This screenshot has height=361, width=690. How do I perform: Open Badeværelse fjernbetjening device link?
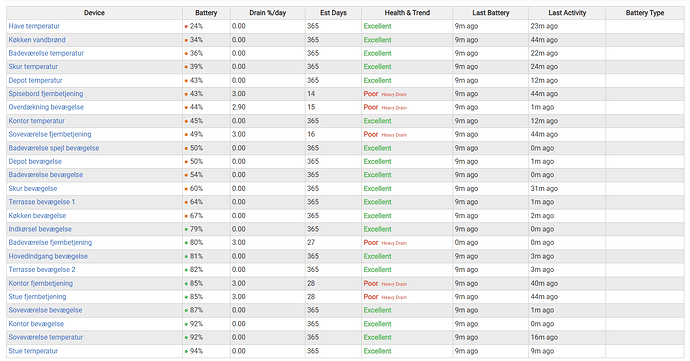[x=50, y=243]
